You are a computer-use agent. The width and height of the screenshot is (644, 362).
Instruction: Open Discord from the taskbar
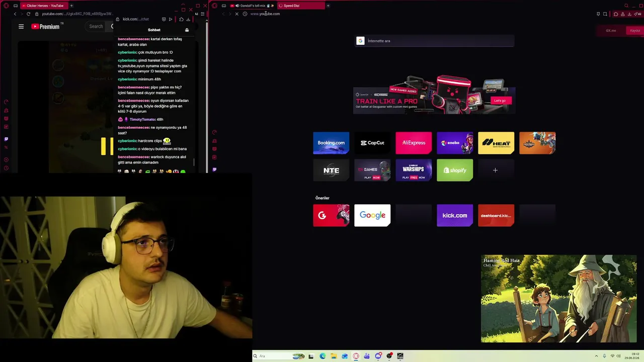pyautogui.click(x=378, y=356)
